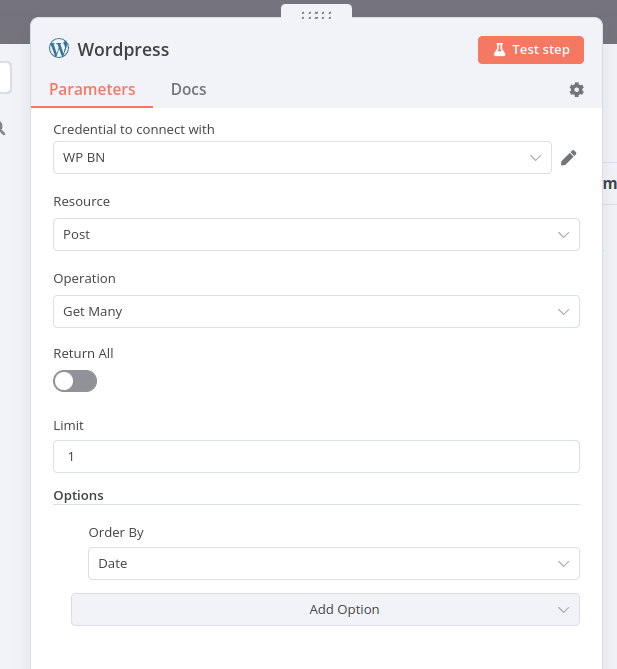Select the Parameters tab
The width and height of the screenshot is (617, 669).
tap(92, 89)
